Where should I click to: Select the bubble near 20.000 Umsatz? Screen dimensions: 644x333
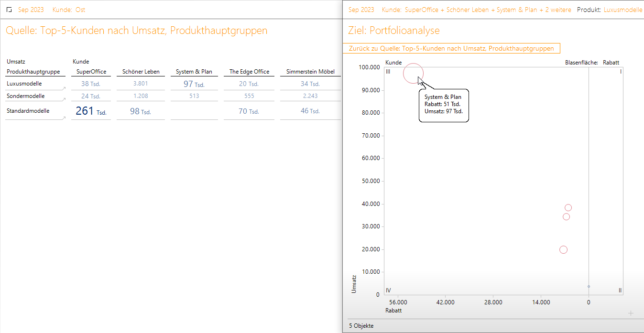click(563, 249)
